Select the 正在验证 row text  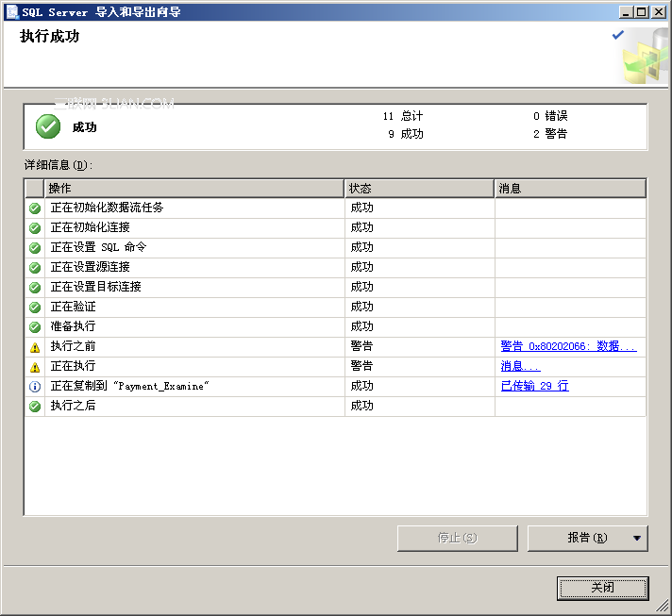[74, 307]
